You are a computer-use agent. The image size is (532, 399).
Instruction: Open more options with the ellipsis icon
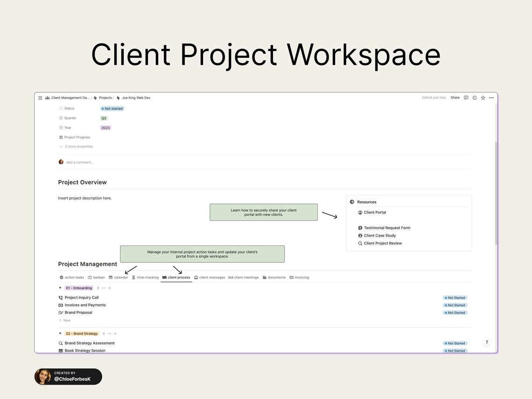pos(491,98)
